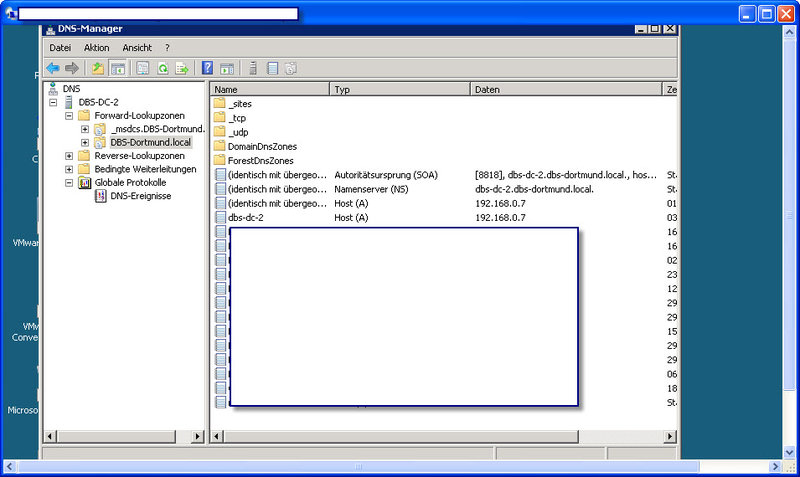Click the New Record sheet toolbar icon

point(272,68)
